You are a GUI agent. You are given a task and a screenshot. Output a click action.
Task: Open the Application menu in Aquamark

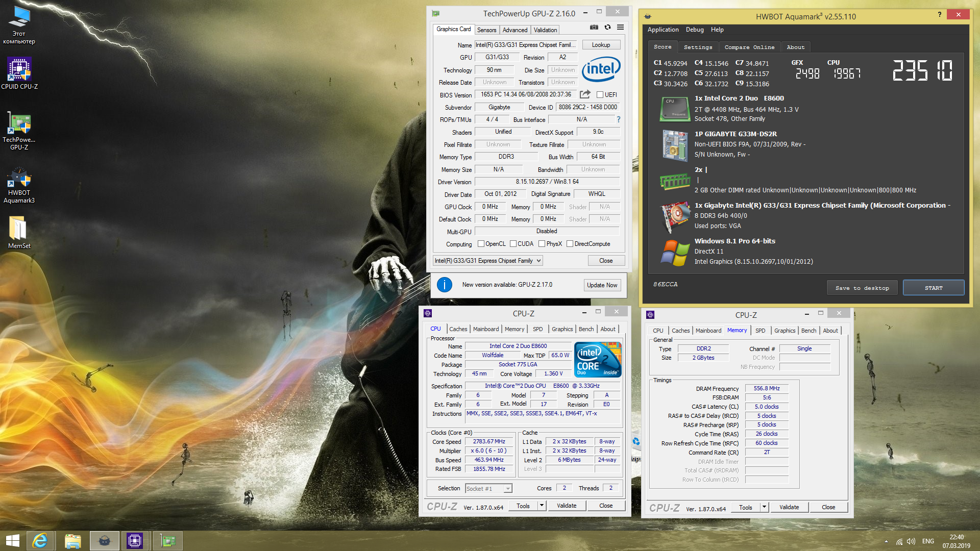click(663, 30)
